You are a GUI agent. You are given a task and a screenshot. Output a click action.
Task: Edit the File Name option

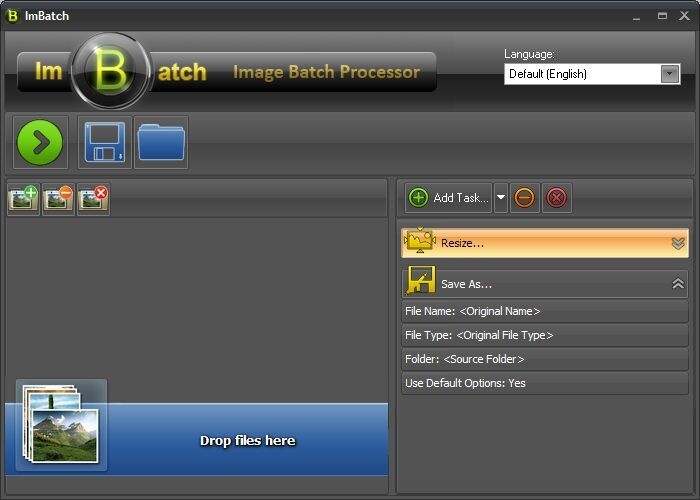pyautogui.click(x=544, y=311)
